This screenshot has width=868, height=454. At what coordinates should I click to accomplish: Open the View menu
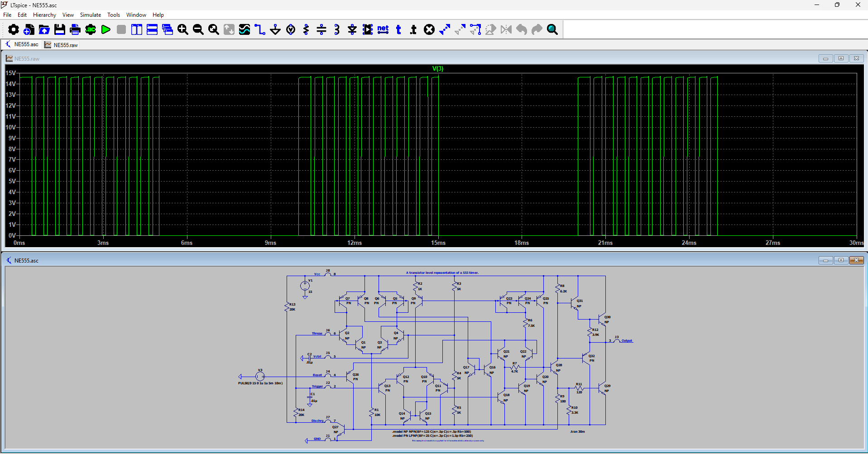pos(68,15)
